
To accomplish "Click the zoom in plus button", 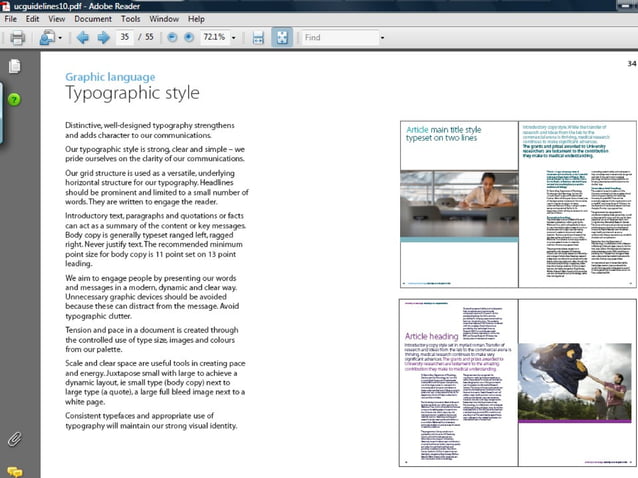I will click(x=189, y=37).
